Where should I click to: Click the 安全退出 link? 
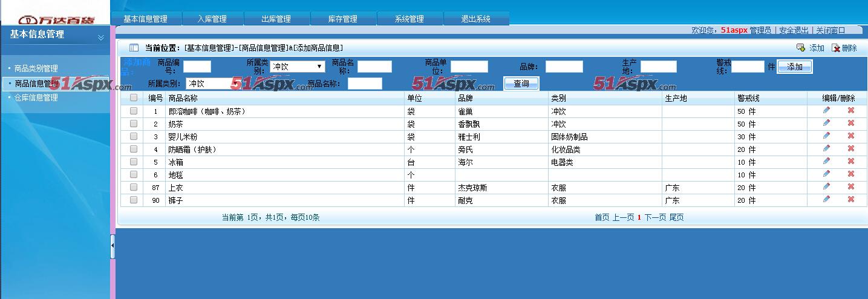tap(794, 30)
